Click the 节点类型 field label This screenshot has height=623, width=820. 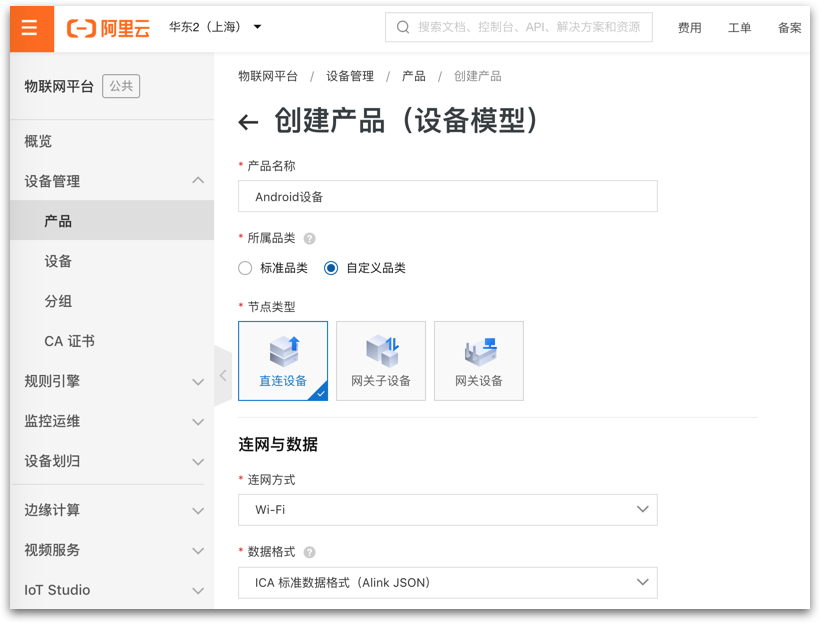pos(271,307)
